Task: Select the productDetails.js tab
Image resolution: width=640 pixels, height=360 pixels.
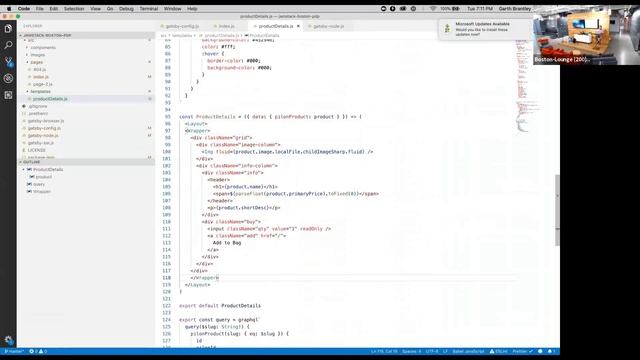Action: (276, 26)
